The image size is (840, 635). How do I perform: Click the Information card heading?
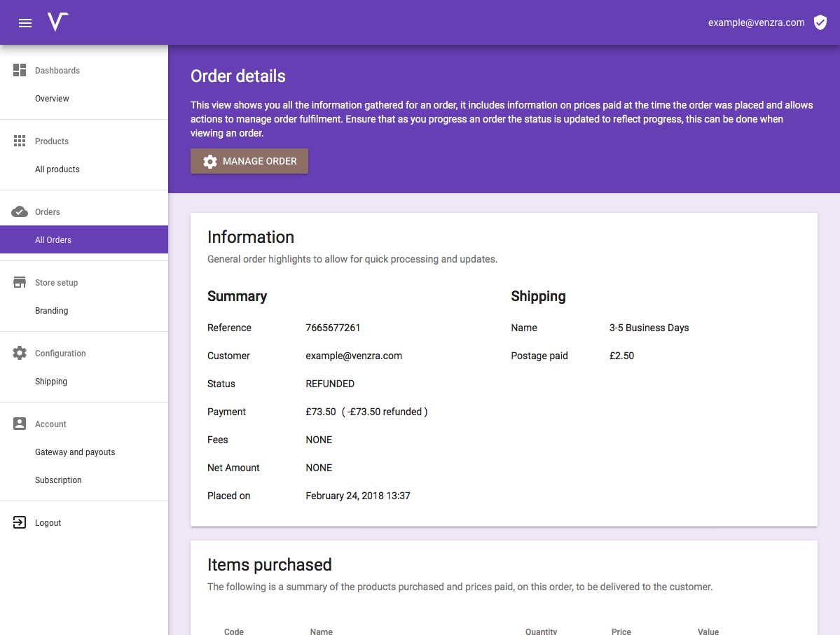(251, 237)
